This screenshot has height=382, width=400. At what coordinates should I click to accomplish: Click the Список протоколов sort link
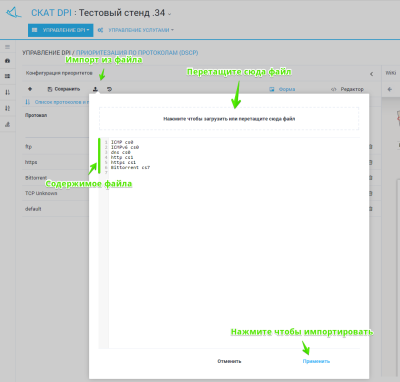click(x=57, y=102)
